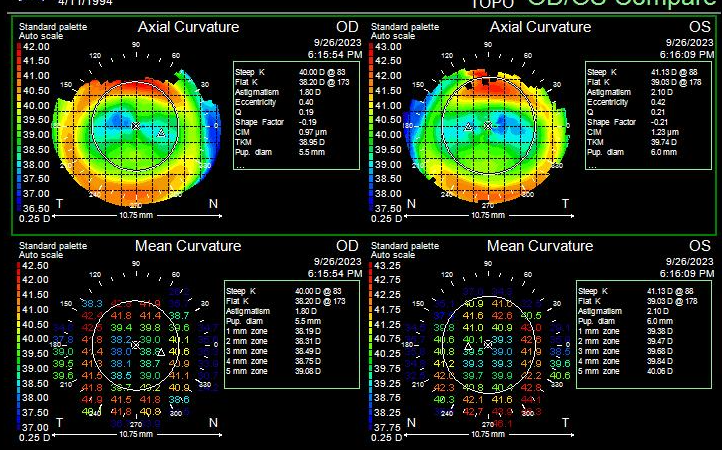Click the triangle pupil marker on Mean Curvature OS map
Viewport: 722px width, 450px height.
point(468,345)
